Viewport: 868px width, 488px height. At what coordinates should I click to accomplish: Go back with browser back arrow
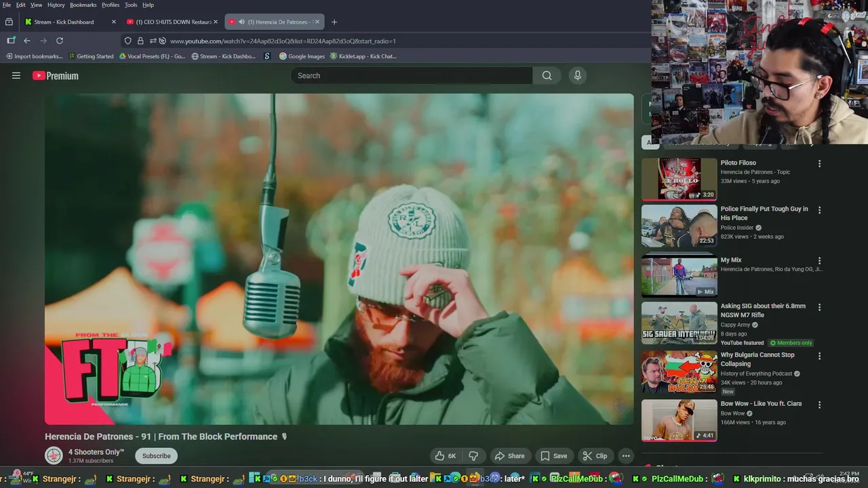pos(27,41)
